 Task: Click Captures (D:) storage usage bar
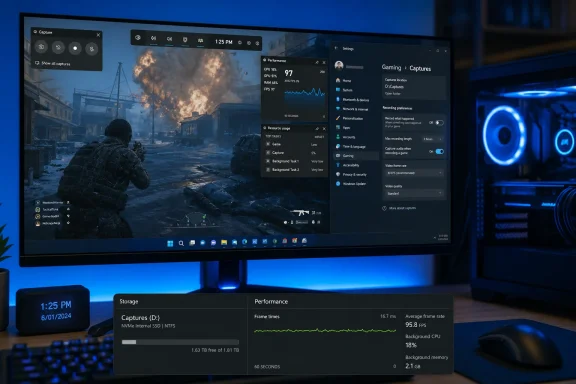(180, 342)
